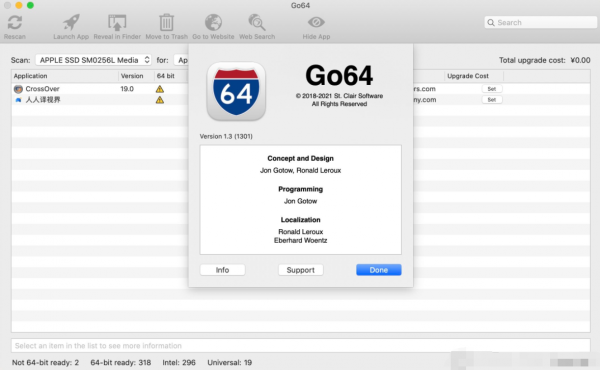
Task: Click the green zoom window button
Action: tap(30, 5)
